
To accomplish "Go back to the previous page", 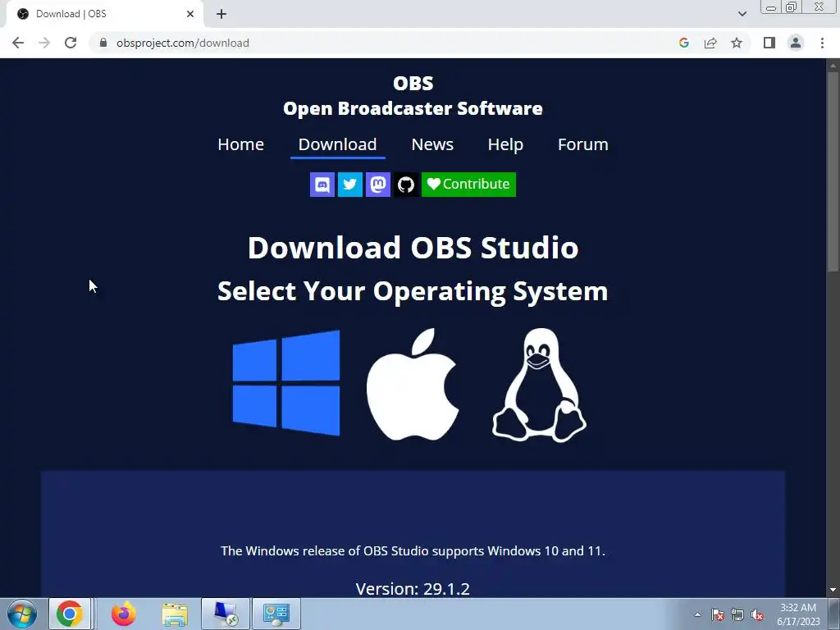I will 18,43.
